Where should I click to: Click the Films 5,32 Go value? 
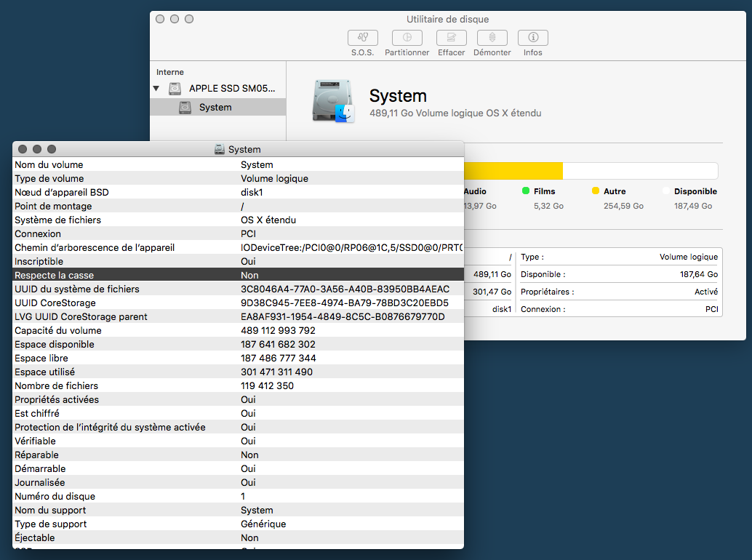[x=548, y=206]
